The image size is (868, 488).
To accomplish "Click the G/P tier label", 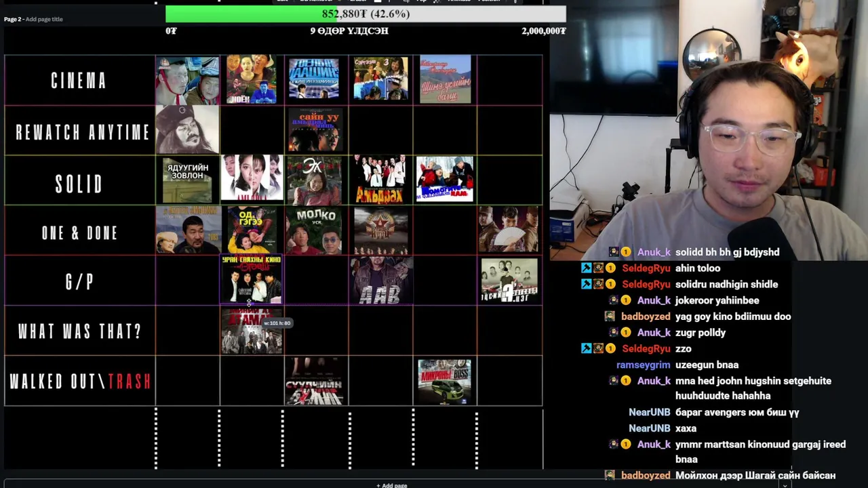I will (x=79, y=281).
